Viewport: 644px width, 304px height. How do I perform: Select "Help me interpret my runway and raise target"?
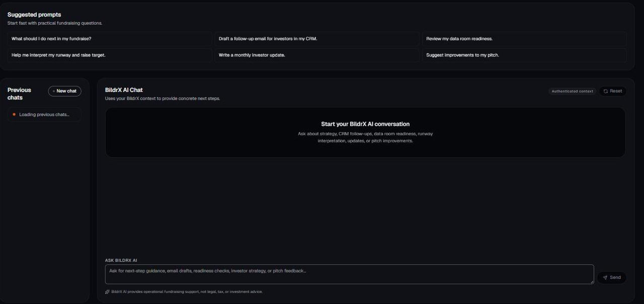pos(110,55)
